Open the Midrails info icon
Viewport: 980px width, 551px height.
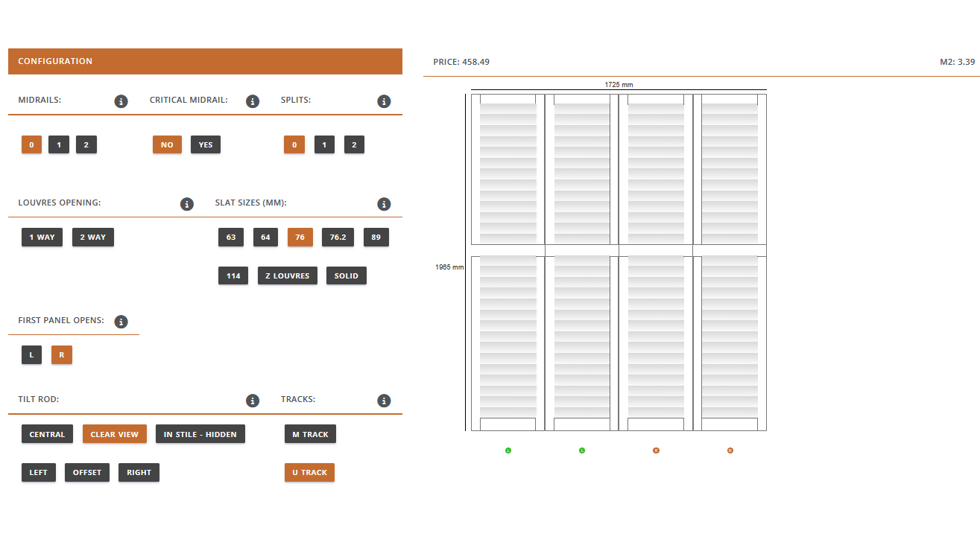click(x=121, y=101)
